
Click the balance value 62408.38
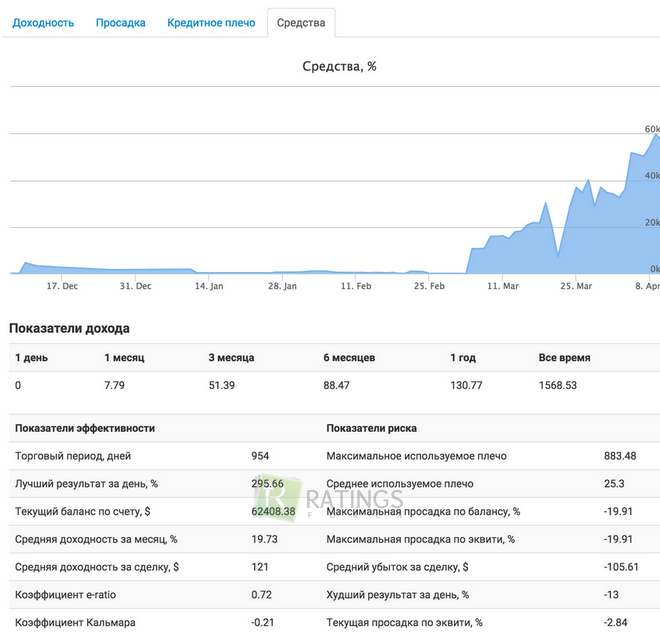tap(273, 511)
